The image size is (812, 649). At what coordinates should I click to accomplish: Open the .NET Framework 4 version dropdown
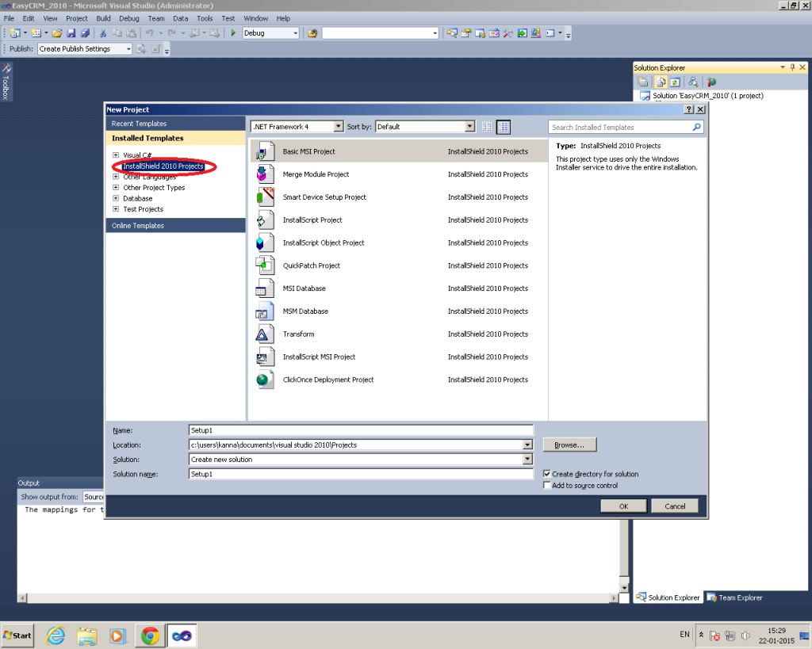tap(338, 126)
